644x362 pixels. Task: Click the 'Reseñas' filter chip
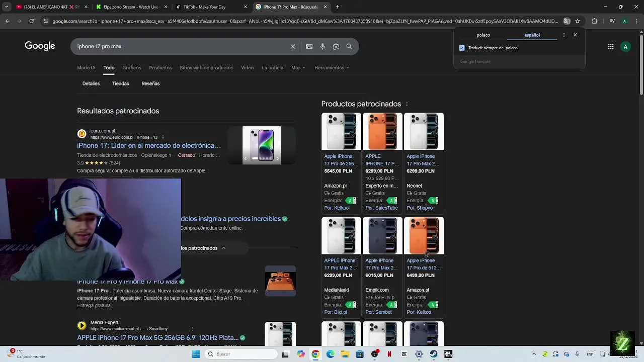[x=150, y=83]
